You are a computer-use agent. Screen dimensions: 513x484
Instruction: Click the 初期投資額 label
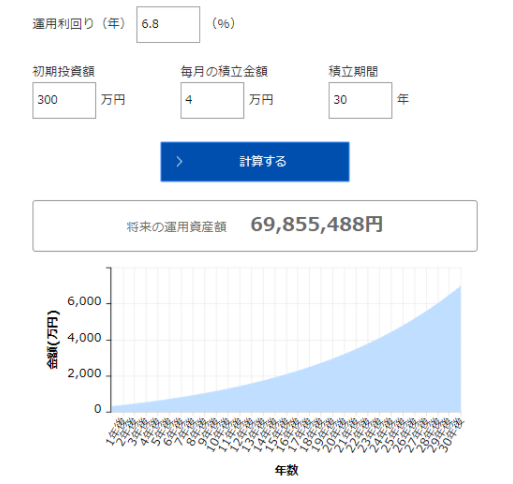tap(63, 72)
